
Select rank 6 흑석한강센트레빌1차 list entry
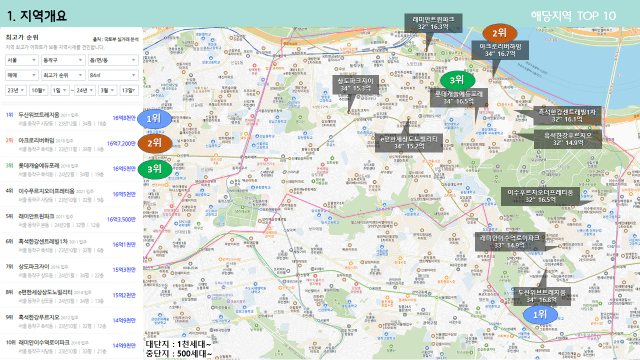point(71,245)
